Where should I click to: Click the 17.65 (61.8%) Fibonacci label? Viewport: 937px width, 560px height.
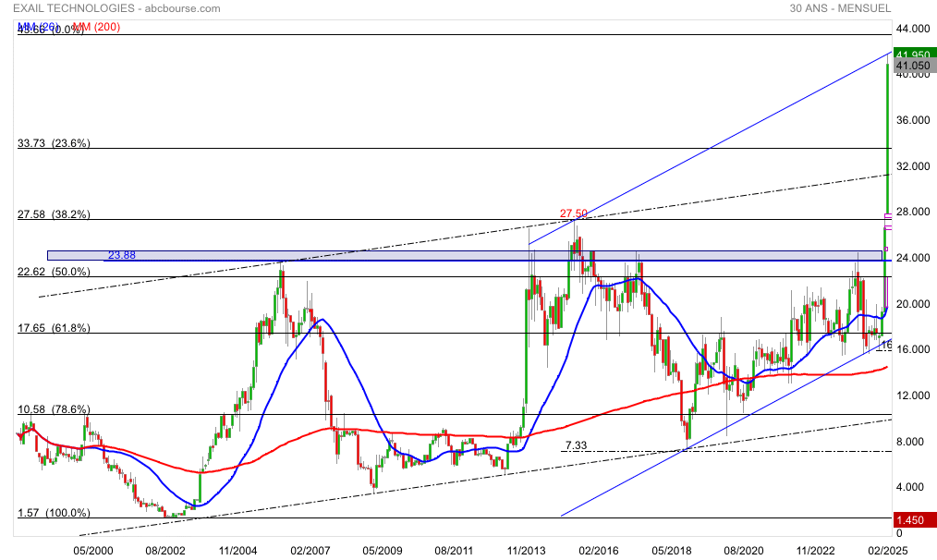point(54,327)
